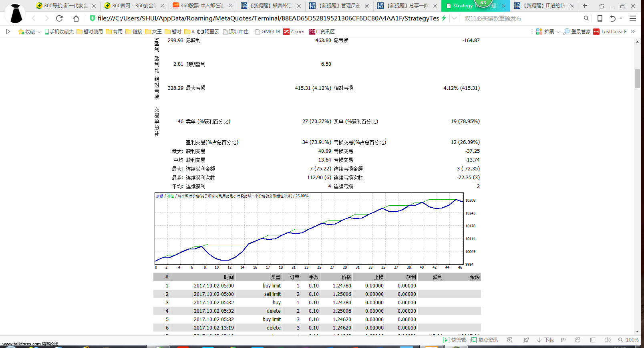Open a new tab with plus
Image resolution: width=644 pixels, height=348 pixels.
pos(585,6)
